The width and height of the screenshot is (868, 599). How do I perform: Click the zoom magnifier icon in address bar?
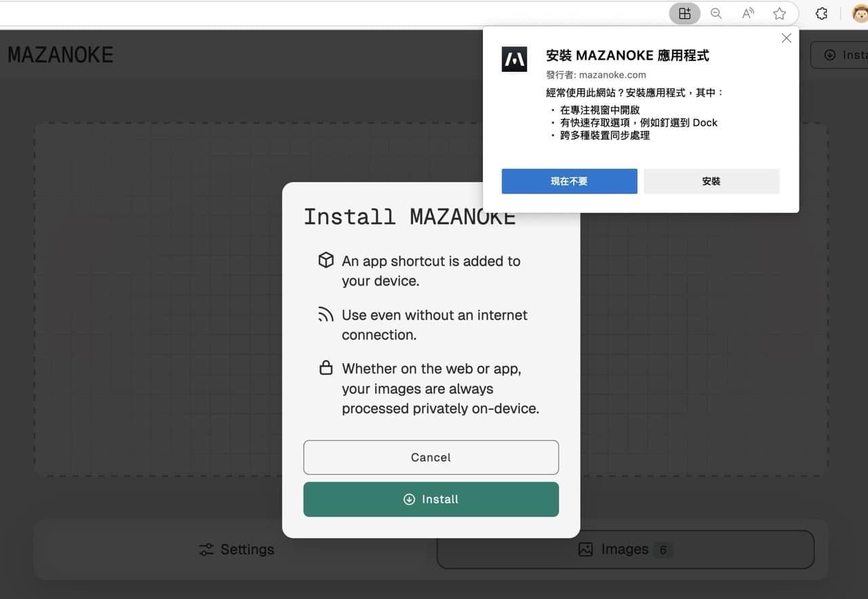[x=716, y=14]
